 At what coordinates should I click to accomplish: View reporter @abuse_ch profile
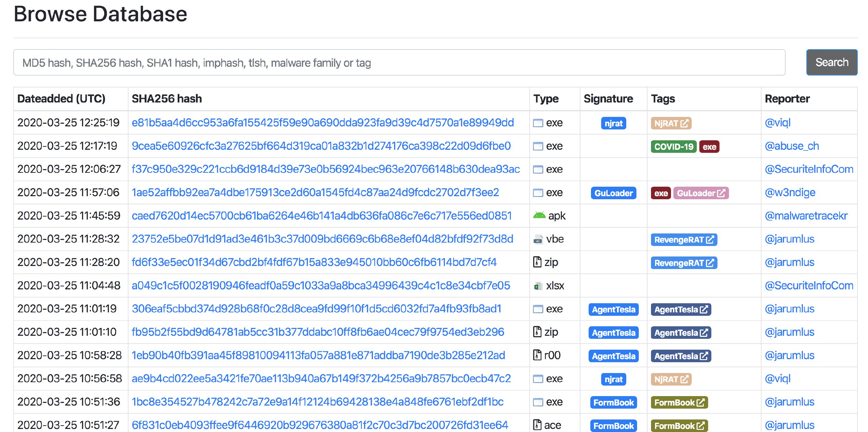792,146
